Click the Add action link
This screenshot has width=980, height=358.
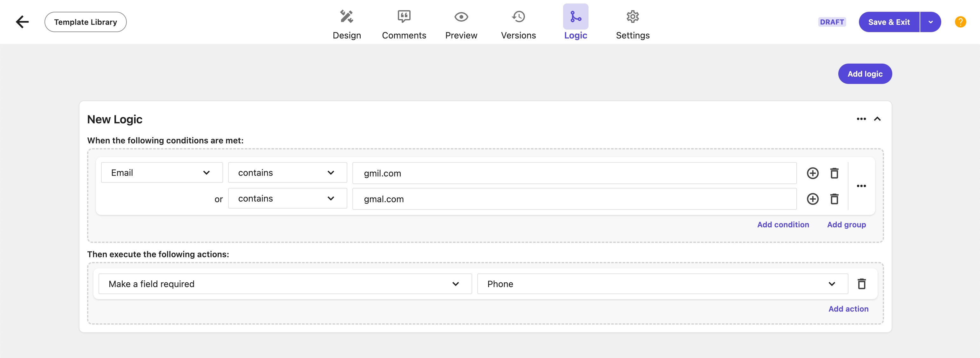pos(848,308)
